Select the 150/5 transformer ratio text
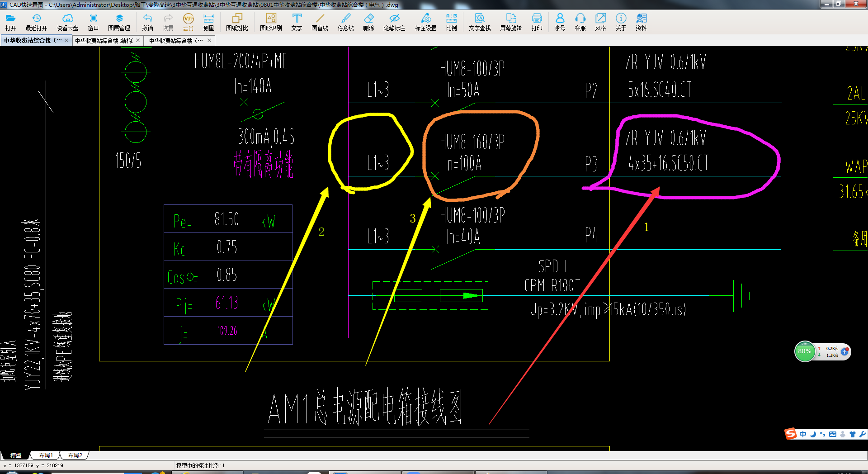Image resolution: width=868 pixels, height=474 pixels. pos(128,161)
